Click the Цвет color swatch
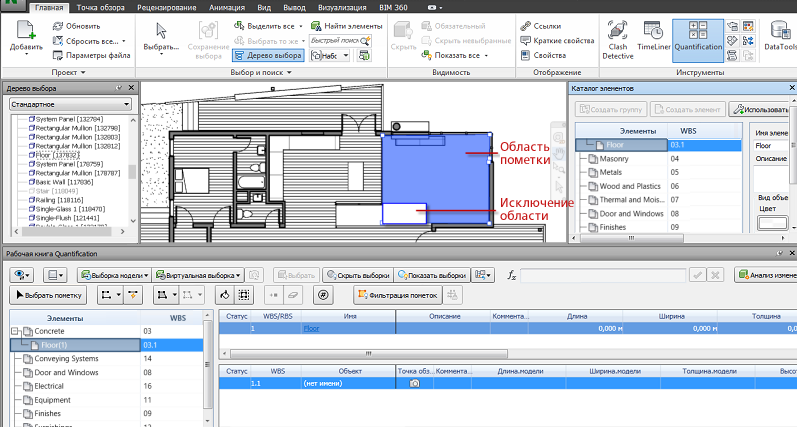Image resolution: width=797 pixels, height=427 pixels. click(773, 224)
